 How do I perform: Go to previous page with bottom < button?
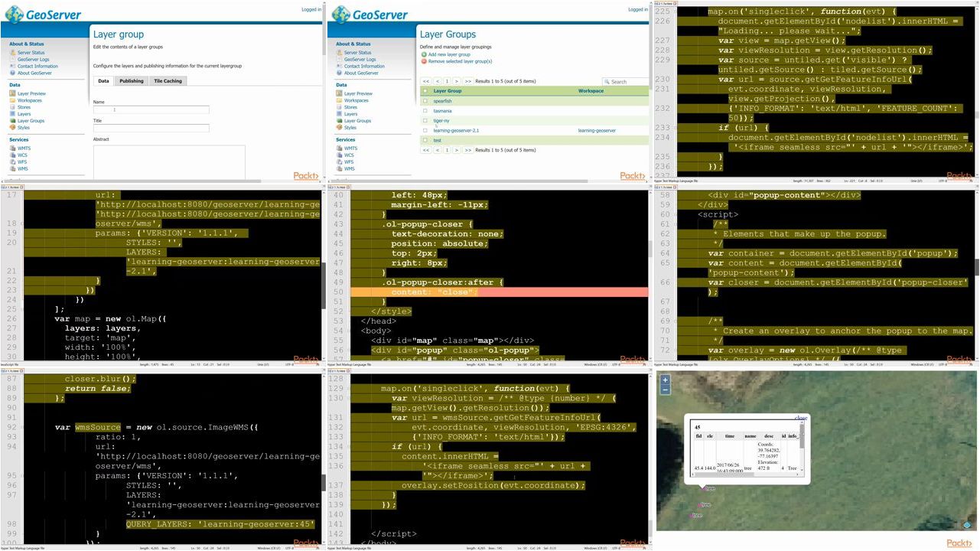tap(437, 150)
